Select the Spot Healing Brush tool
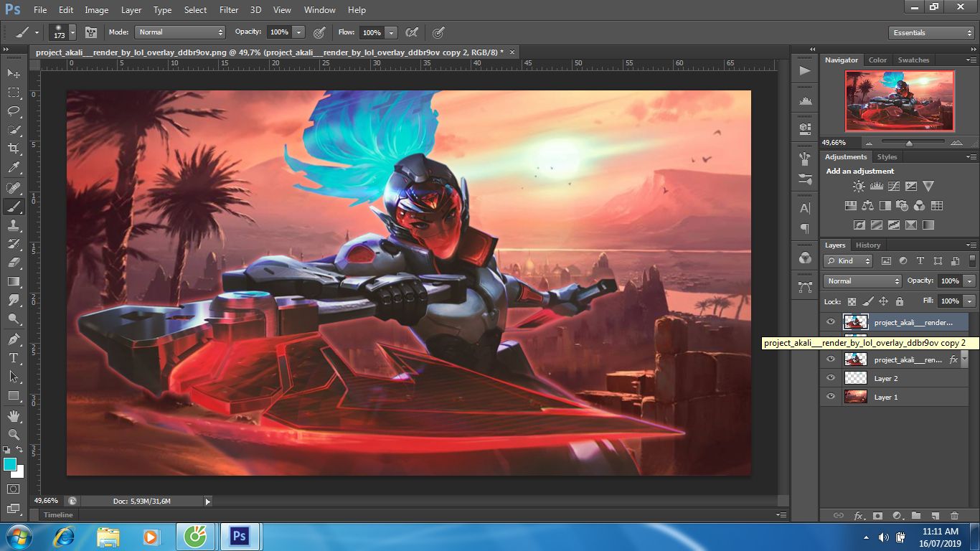Viewport: 980px width, 551px height. (14, 188)
